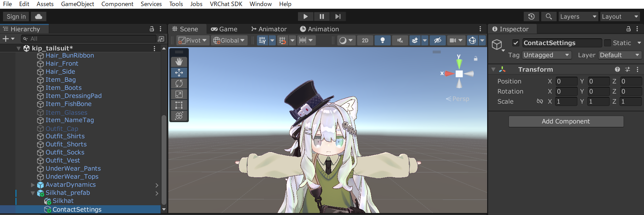Toggle scene lighting bulb

(x=382, y=40)
